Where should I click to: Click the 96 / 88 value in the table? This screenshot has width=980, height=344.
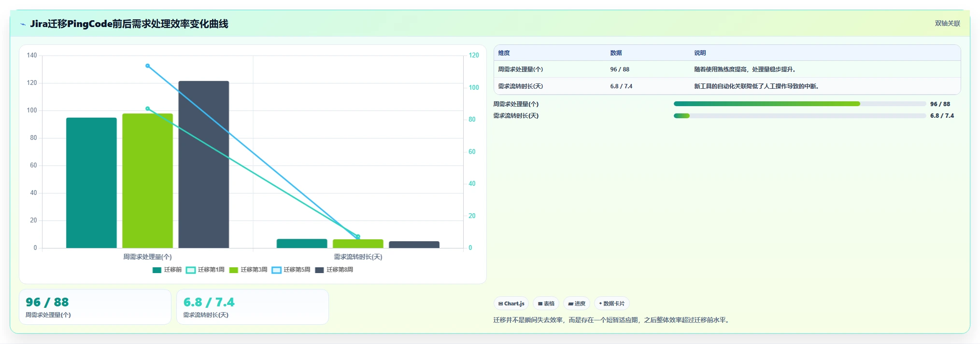click(620, 69)
